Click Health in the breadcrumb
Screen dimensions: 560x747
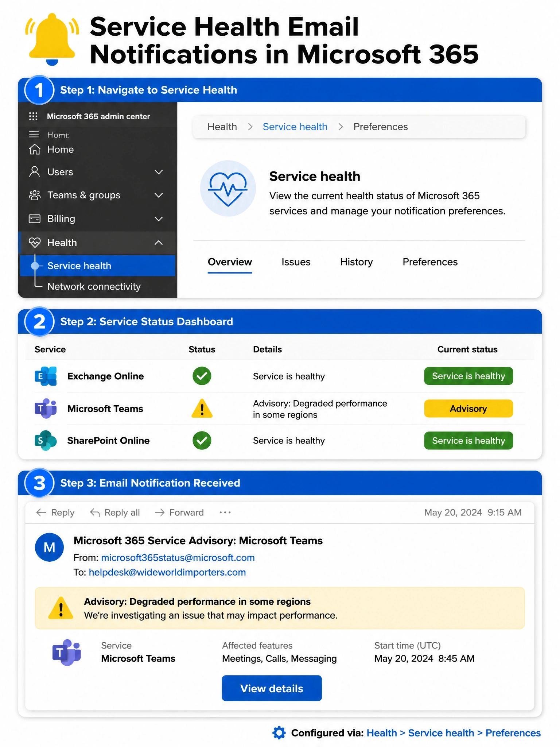222,127
